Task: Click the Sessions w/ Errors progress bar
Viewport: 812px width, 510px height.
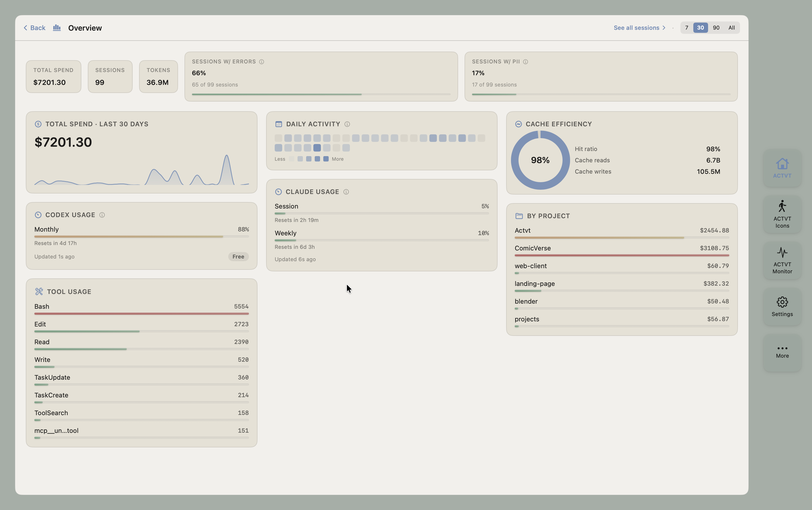Action: pos(321,94)
